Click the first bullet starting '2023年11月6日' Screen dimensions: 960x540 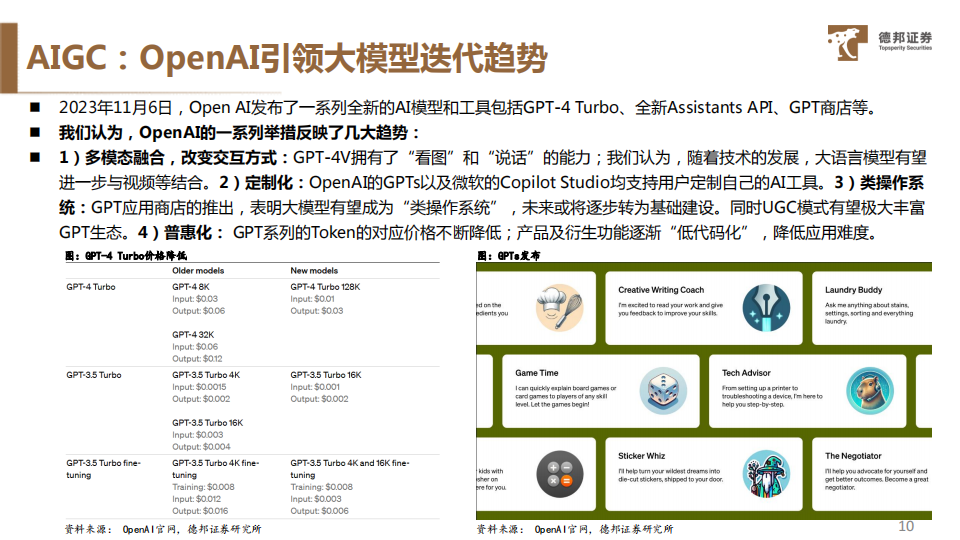[469, 108]
